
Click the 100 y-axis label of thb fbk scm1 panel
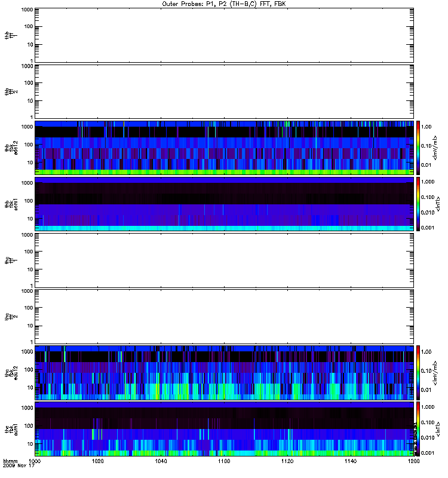[29, 201]
